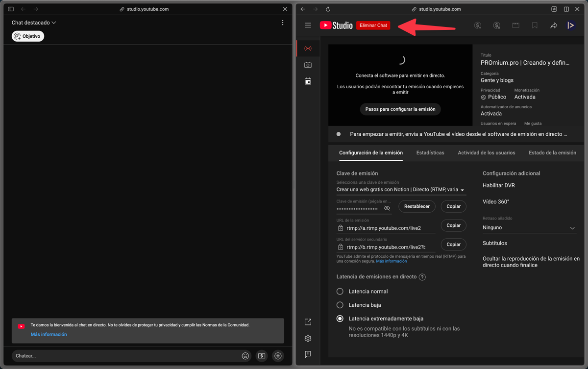Reload the page in right browser window

[x=328, y=9]
